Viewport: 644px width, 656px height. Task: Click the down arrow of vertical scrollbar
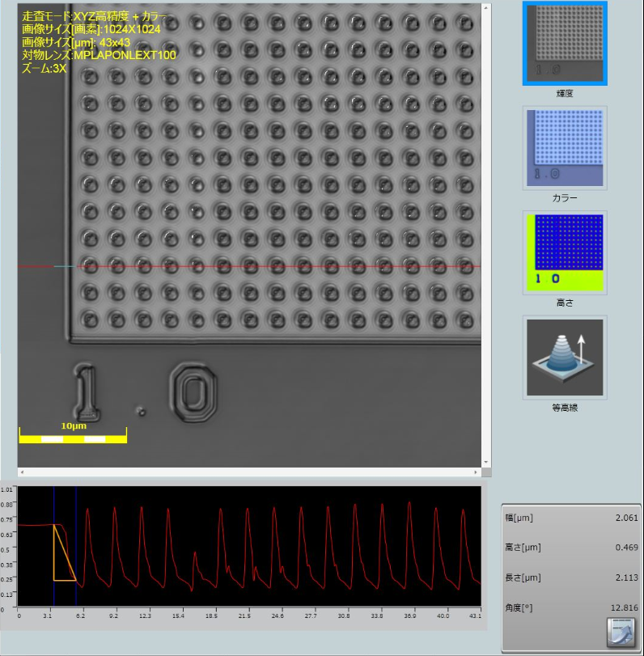pos(486,463)
